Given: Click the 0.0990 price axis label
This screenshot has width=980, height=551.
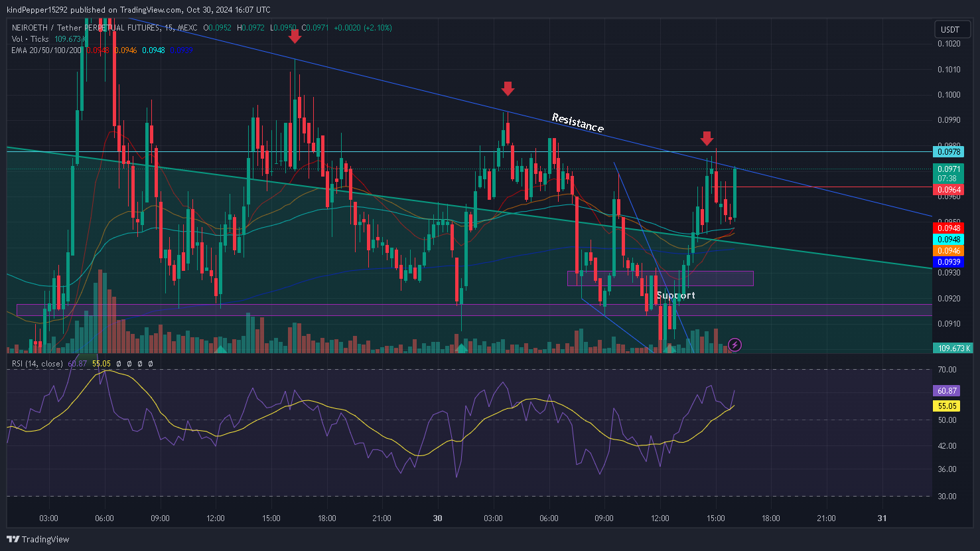Looking at the screenshot, I should [949, 120].
